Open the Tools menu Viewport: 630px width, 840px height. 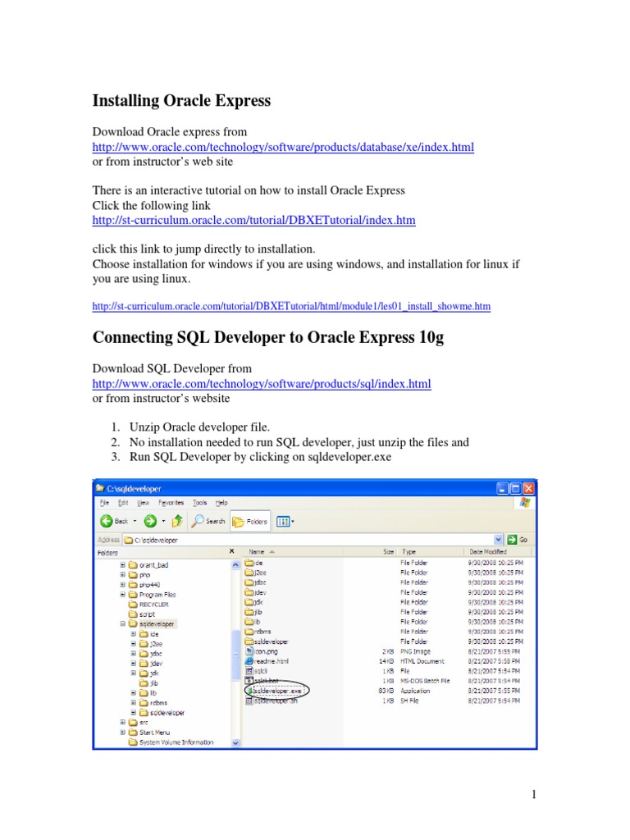(x=200, y=503)
